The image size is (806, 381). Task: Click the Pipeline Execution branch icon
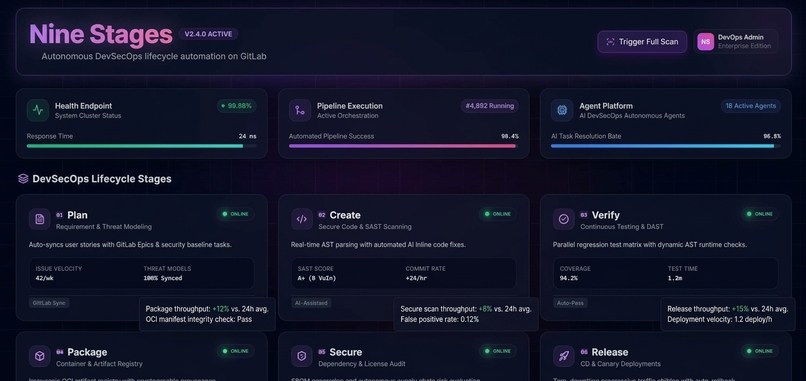point(300,110)
